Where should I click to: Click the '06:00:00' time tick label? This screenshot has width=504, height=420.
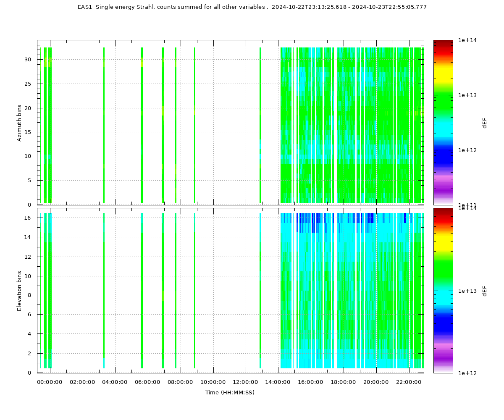(x=147, y=382)
